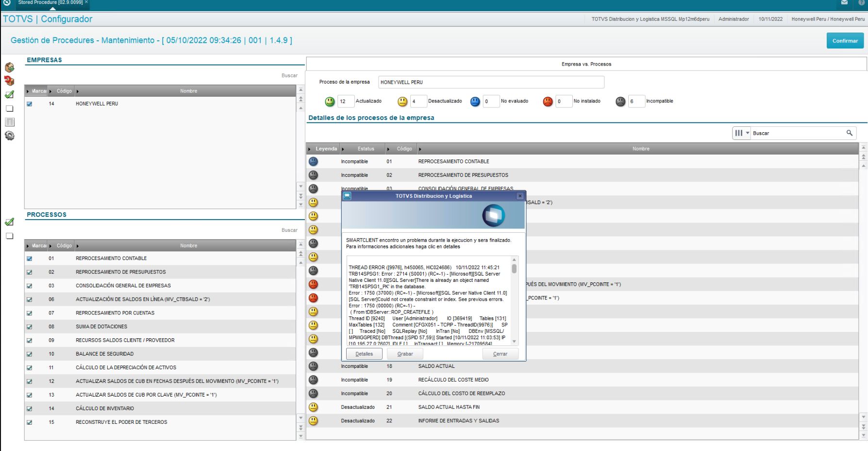Click the error log scrollbar thumb in dialog
This screenshot has width=868, height=451.
pos(514,269)
